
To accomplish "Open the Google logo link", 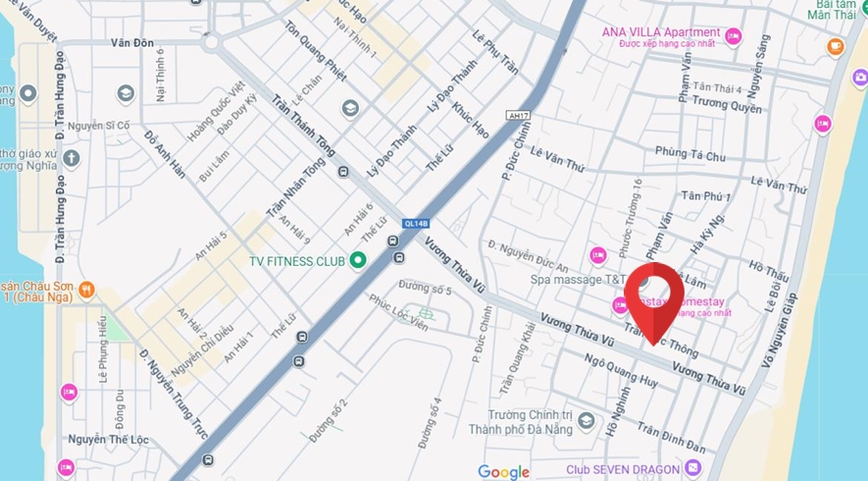I will click(x=504, y=471).
